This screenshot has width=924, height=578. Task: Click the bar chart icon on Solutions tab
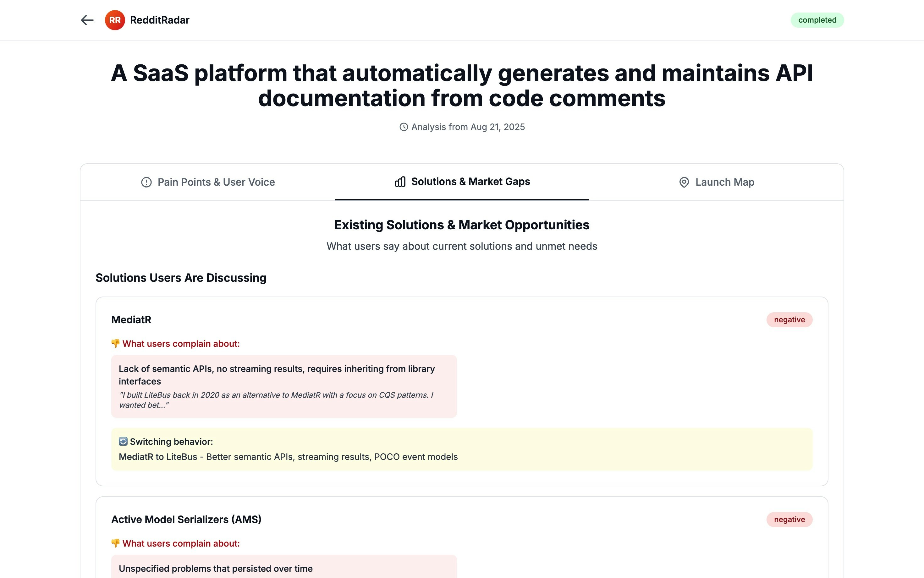tap(400, 182)
